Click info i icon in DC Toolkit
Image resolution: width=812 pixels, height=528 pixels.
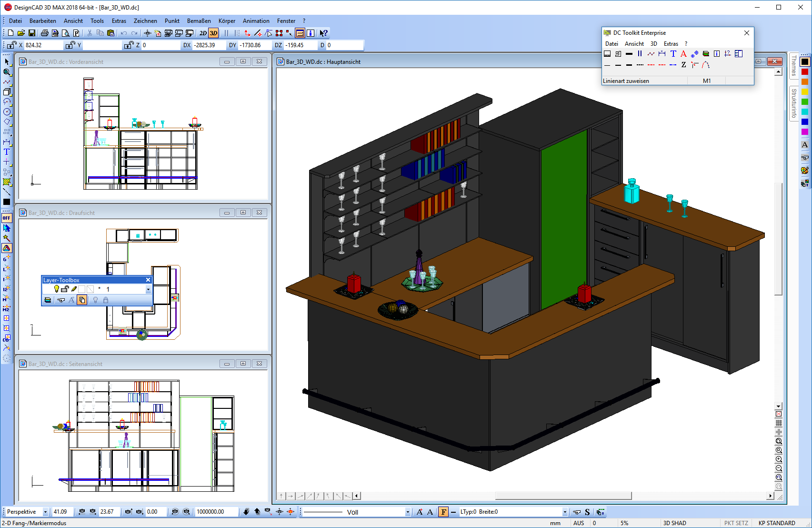point(717,54)
